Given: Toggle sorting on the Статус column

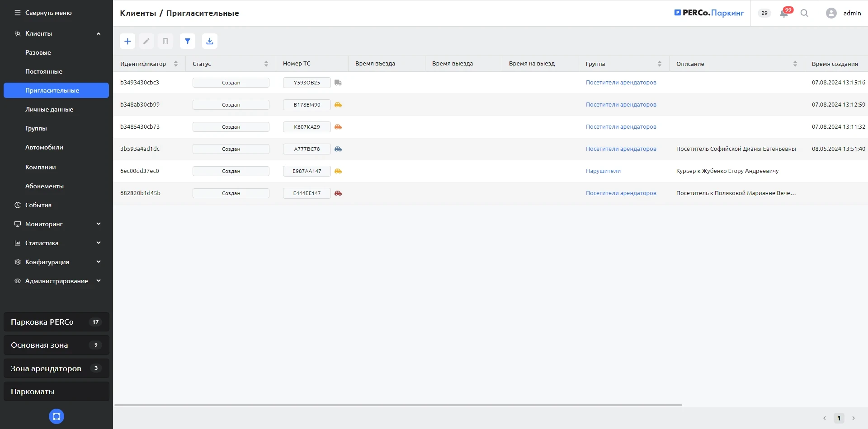Looking at the screenshot, I should pos(266,64).
